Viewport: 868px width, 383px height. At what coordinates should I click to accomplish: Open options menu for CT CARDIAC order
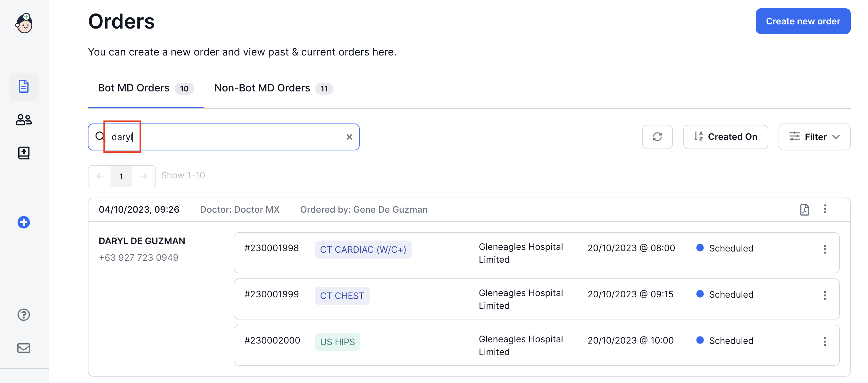click(824, 249)
